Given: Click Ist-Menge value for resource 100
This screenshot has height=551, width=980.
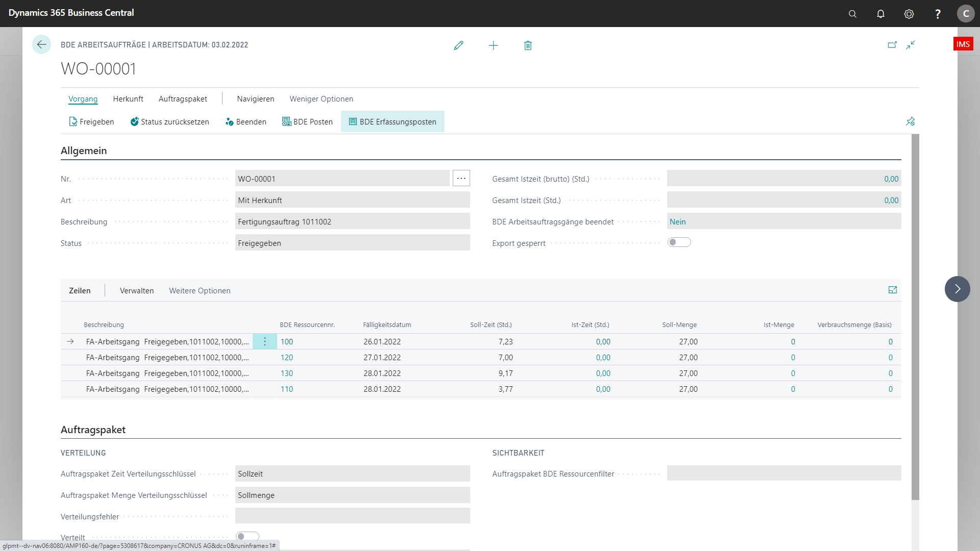Looking at the screenshot, I should [x=793, y=342].
